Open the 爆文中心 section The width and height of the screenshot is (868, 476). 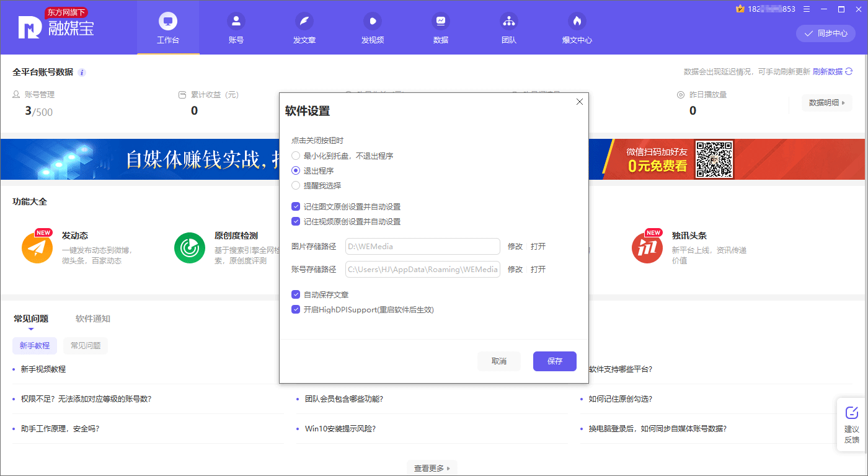[577, 27]
